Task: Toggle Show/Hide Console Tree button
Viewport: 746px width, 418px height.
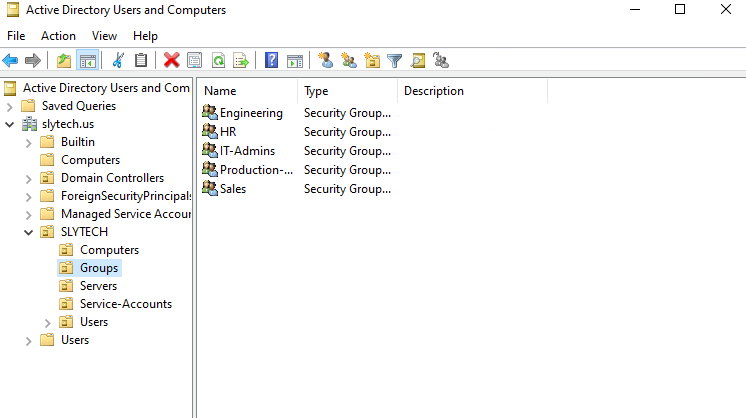Action: (88, 60)
